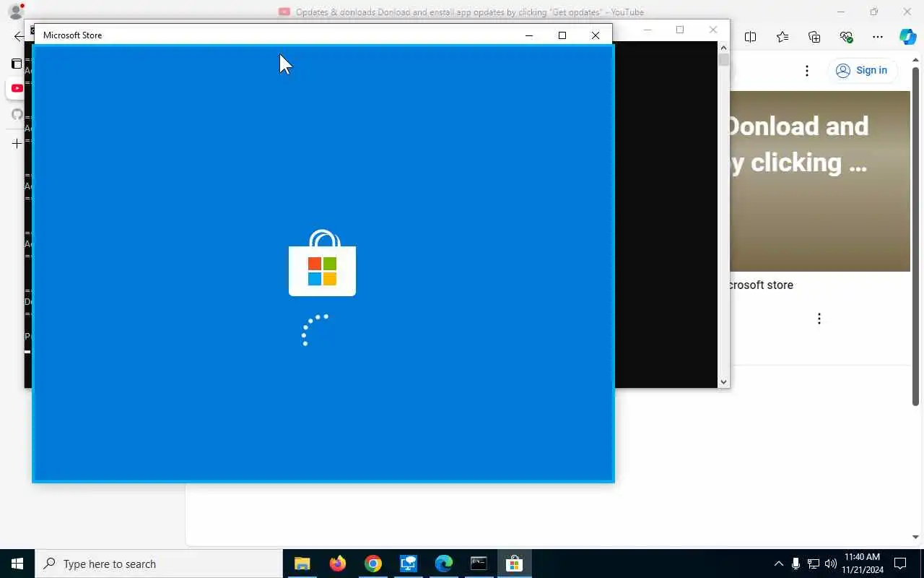Open the YouTube settings three-dot menu

point(807,70)
